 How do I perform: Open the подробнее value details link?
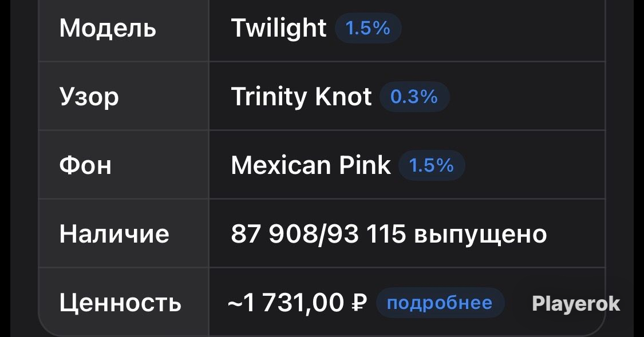440,303
